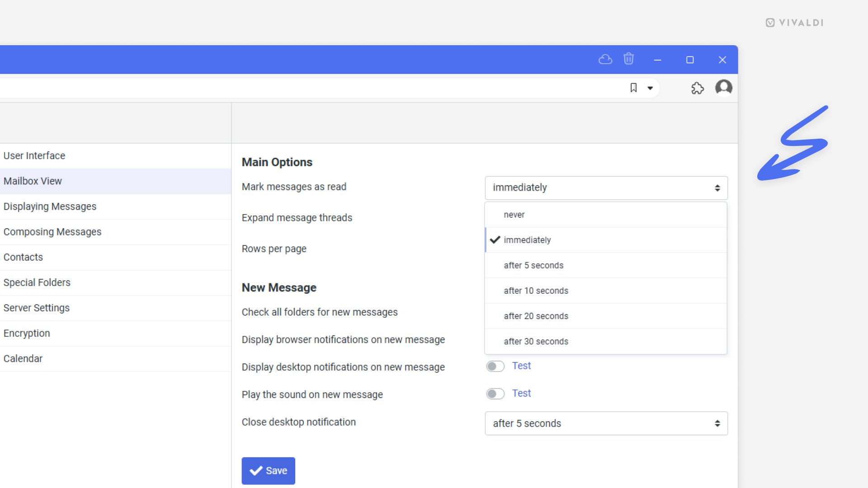This screenshot has height=488, width=868.
Task: Select Mailbox View in settings list
Action: (x=115, y=181)
